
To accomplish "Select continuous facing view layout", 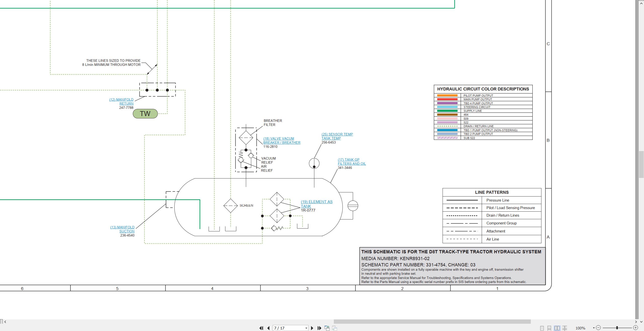I will (x=565, y=328).
